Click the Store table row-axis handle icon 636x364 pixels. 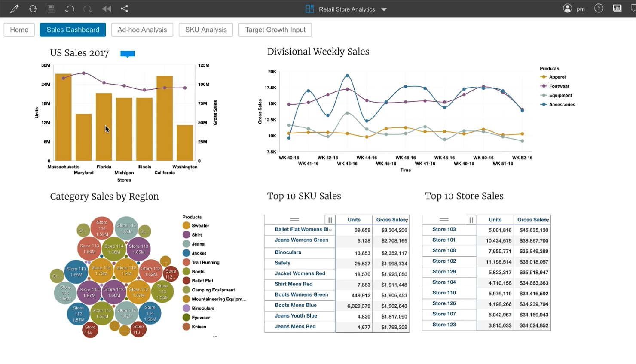tap(444, 220)
